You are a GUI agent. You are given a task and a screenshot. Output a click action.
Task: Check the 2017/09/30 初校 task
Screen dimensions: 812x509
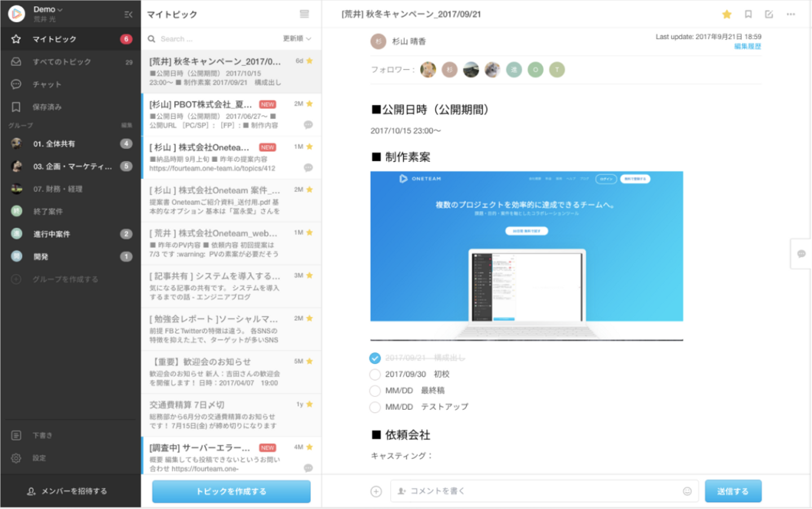coord(375,374)
